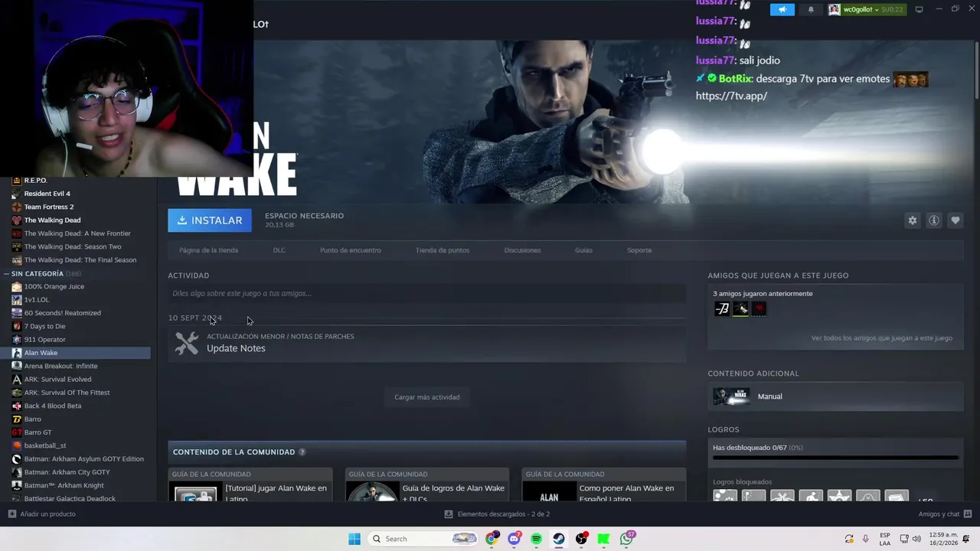The width and height of the screenshot is (980, 551).
Task: Open the second friend avatar who played
Action: pos(740,309)
